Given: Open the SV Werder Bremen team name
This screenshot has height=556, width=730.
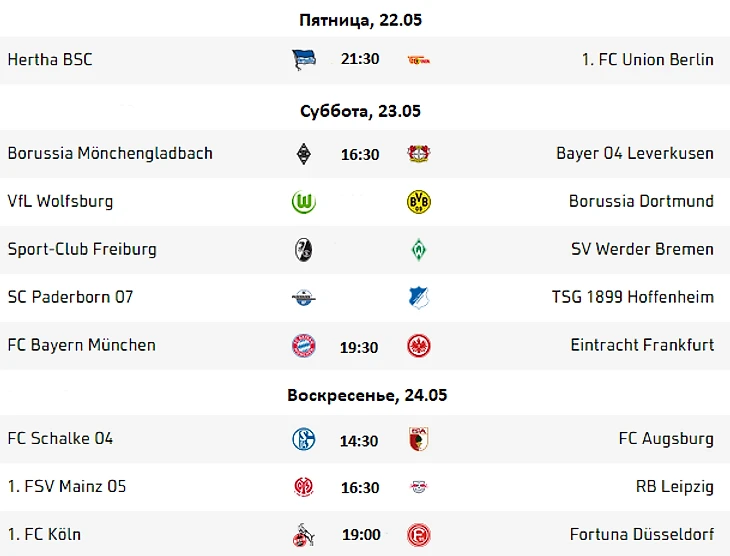Looking at the screenshot, I should (x=642, y=249).
